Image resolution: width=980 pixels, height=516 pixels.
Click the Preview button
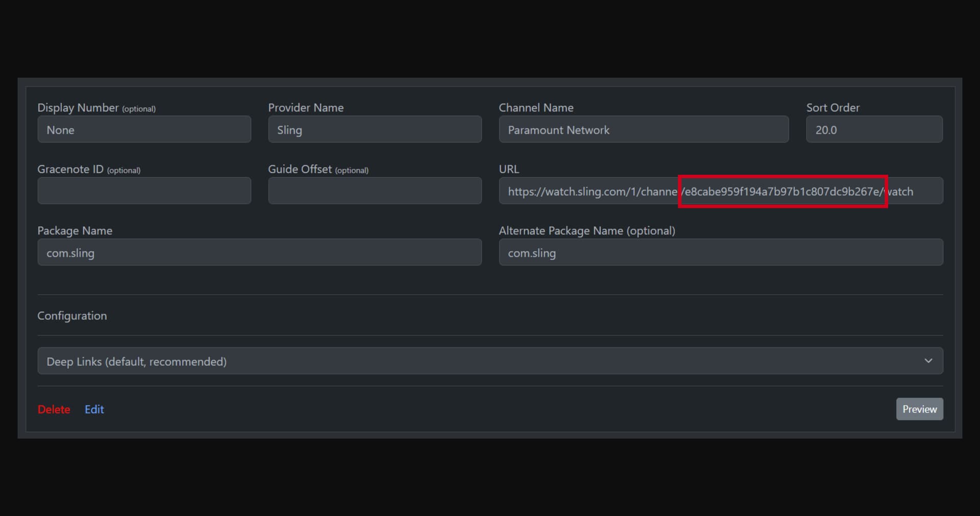click(919, 409)
